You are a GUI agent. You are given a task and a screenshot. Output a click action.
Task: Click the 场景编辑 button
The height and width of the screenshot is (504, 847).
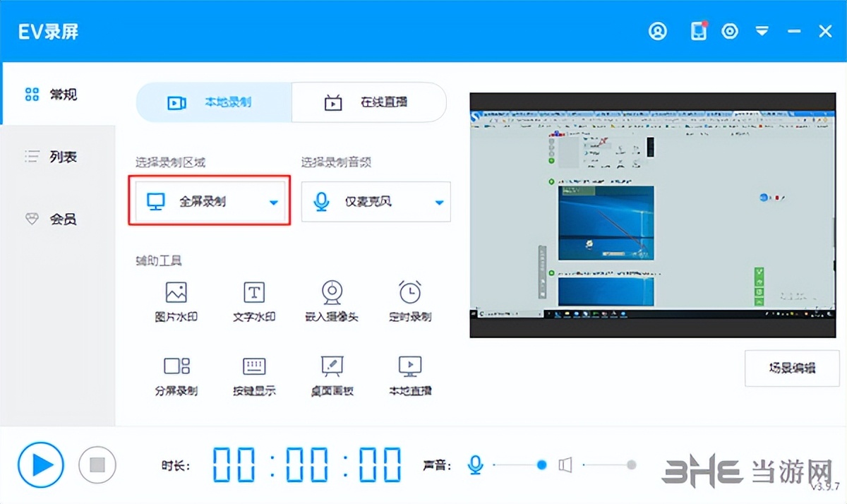(792, 369)
